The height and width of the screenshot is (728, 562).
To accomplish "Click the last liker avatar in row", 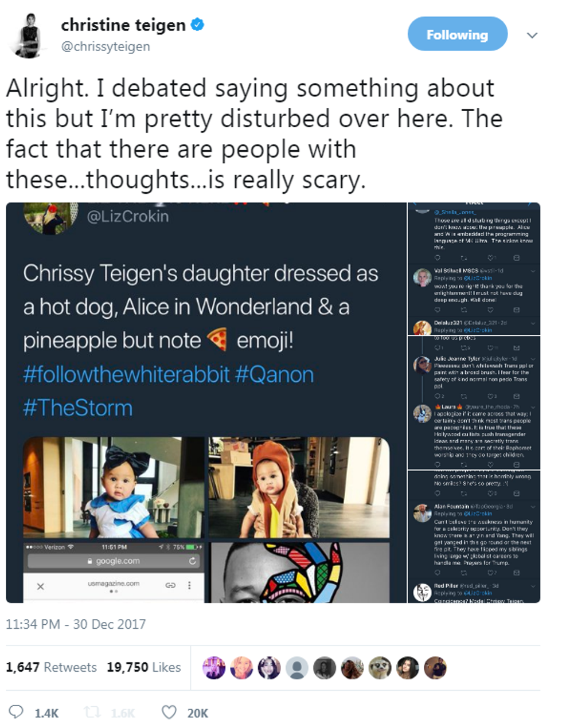I will (435, 668).
